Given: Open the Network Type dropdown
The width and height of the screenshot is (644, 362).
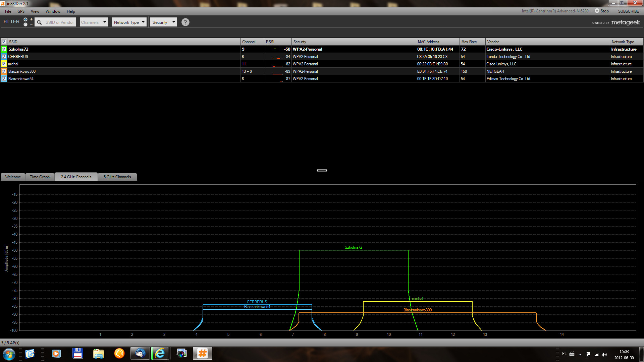Looking at the screenshot, I should (x=129, y=22).
